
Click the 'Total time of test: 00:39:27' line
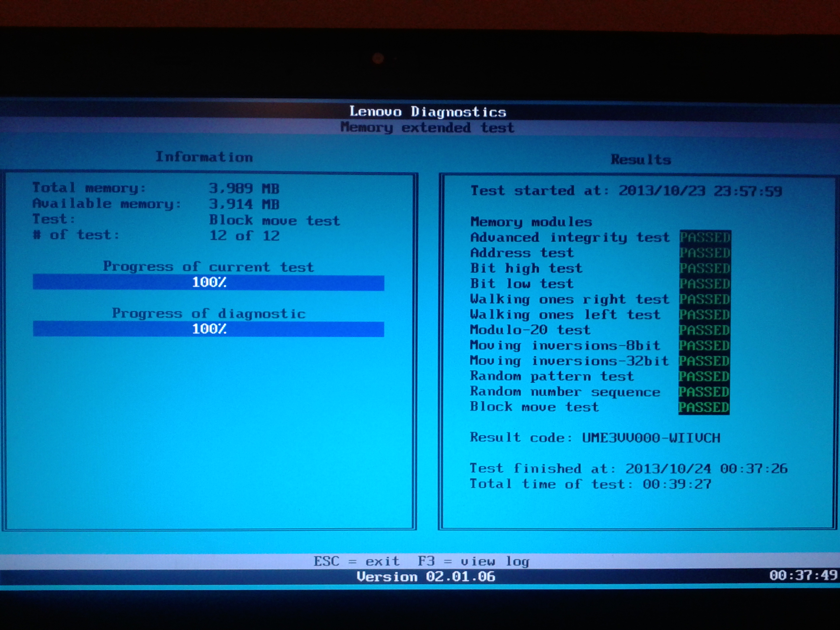click(591, 484)
